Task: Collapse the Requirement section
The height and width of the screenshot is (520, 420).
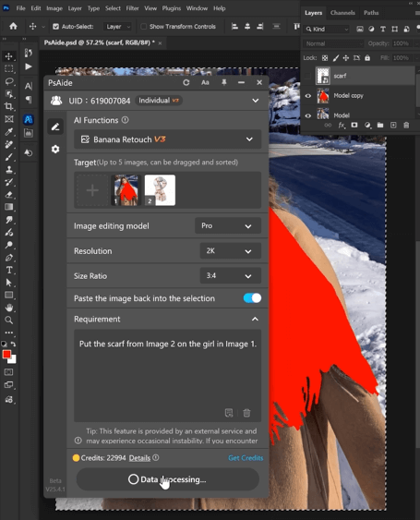Action: 255,319
